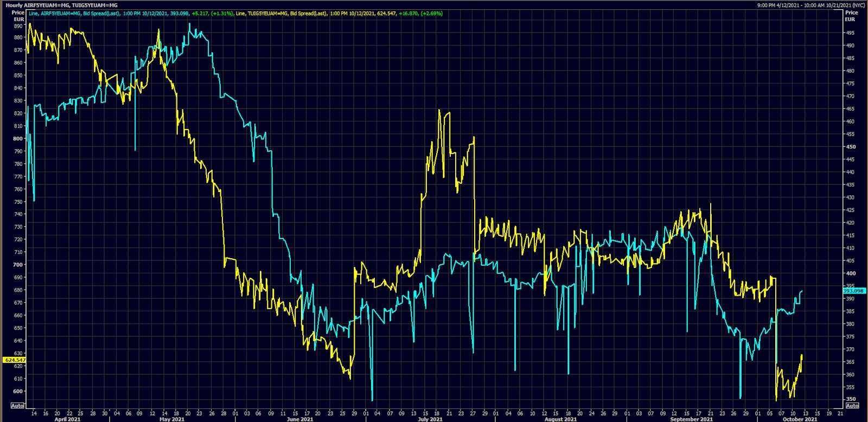The height and width of the screenshot is (422, 868).
Task: Click the July 2021 month label
Action: [x=430, y=419]
